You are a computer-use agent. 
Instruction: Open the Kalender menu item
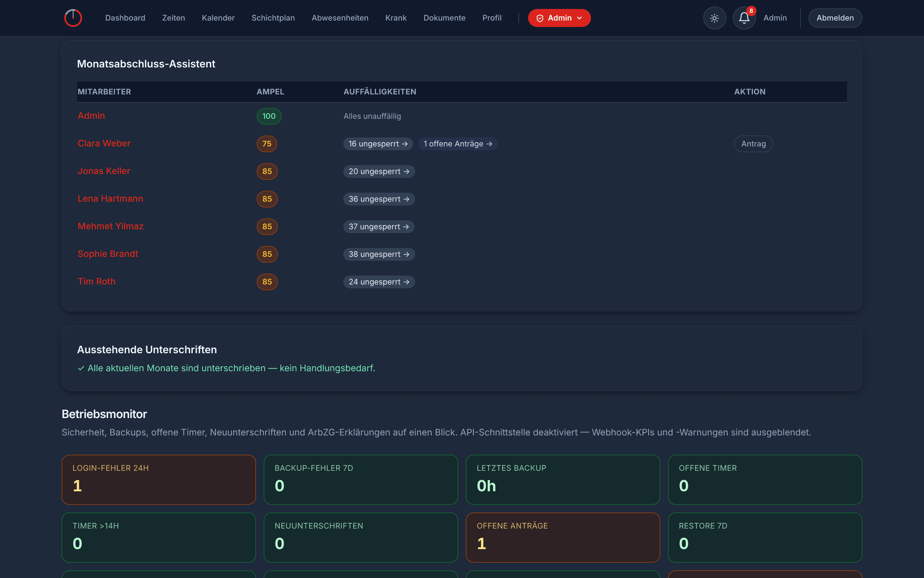[218, 18]
